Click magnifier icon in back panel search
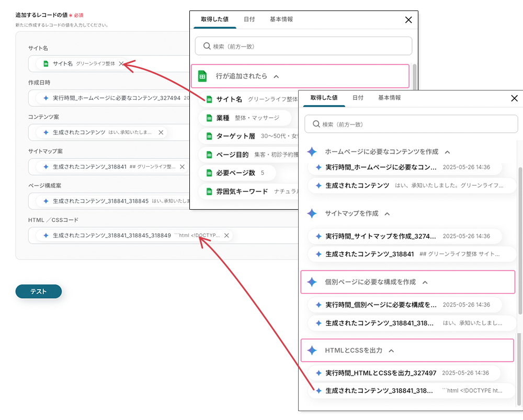The image size is (523, 420). coord(207,46)
